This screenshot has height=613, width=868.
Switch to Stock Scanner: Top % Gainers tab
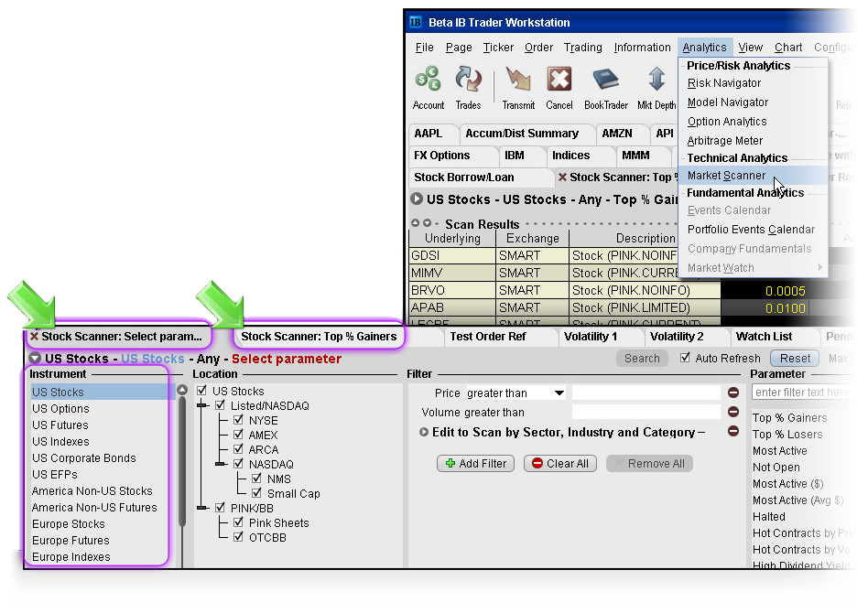point(319,337)
